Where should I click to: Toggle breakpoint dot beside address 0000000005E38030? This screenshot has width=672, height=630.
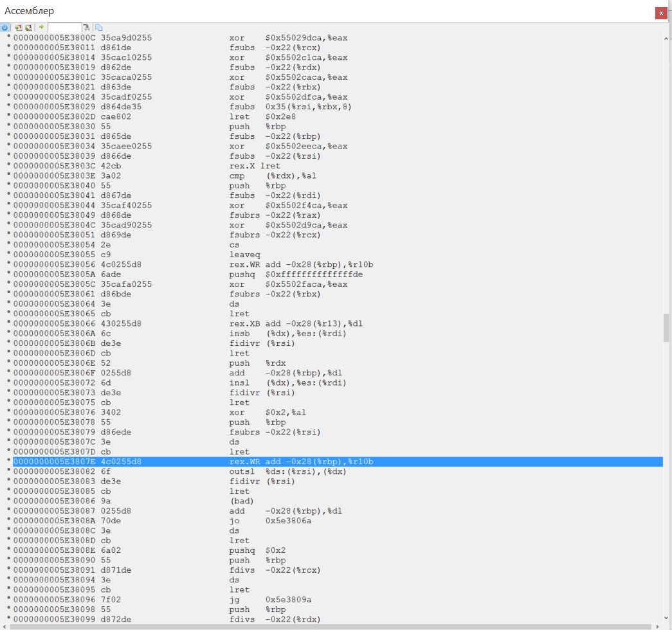click(x=9, y=127)
